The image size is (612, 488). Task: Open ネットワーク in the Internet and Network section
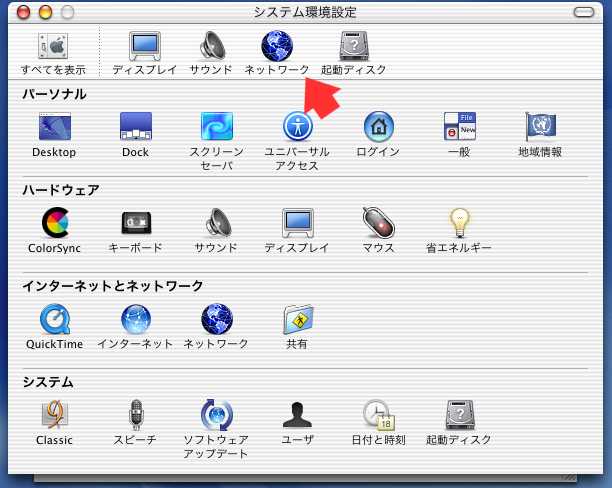point(217,319)
